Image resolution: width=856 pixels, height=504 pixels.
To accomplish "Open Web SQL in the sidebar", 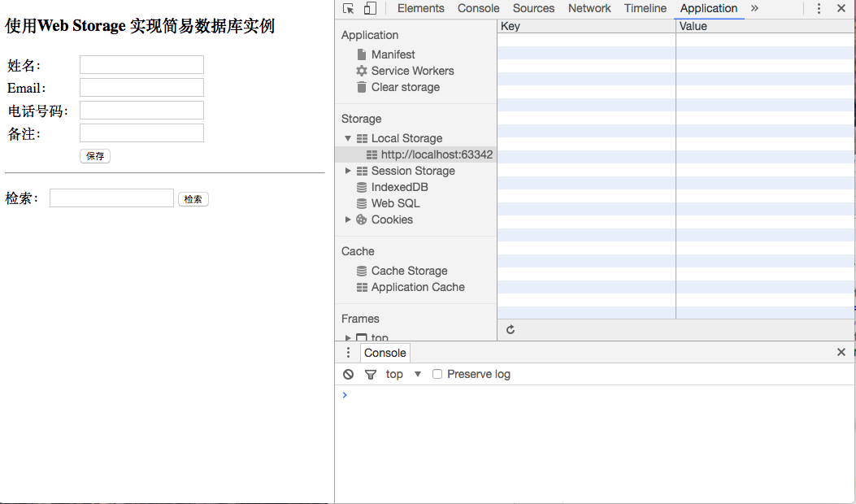I will click(395, 204).
